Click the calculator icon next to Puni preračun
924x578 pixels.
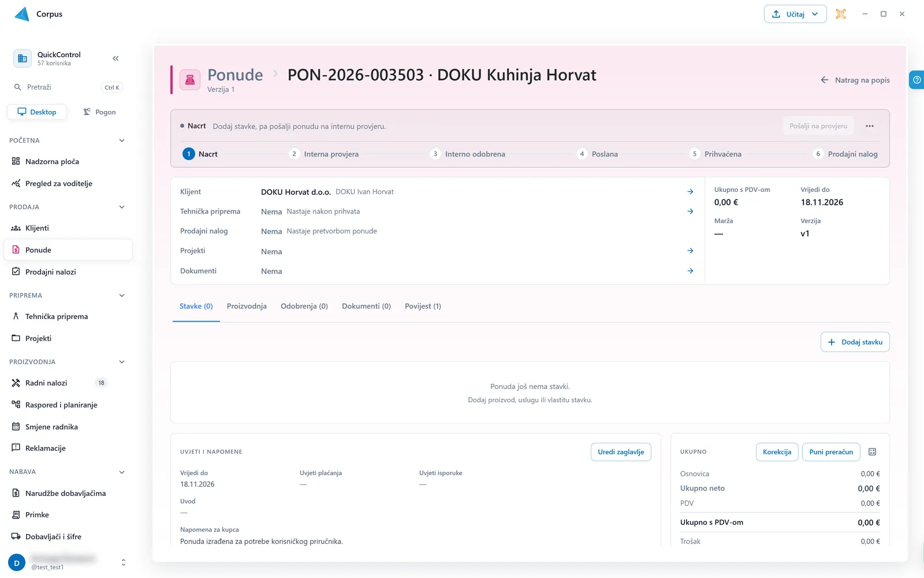pyautogui.click(x=873, y=452)
